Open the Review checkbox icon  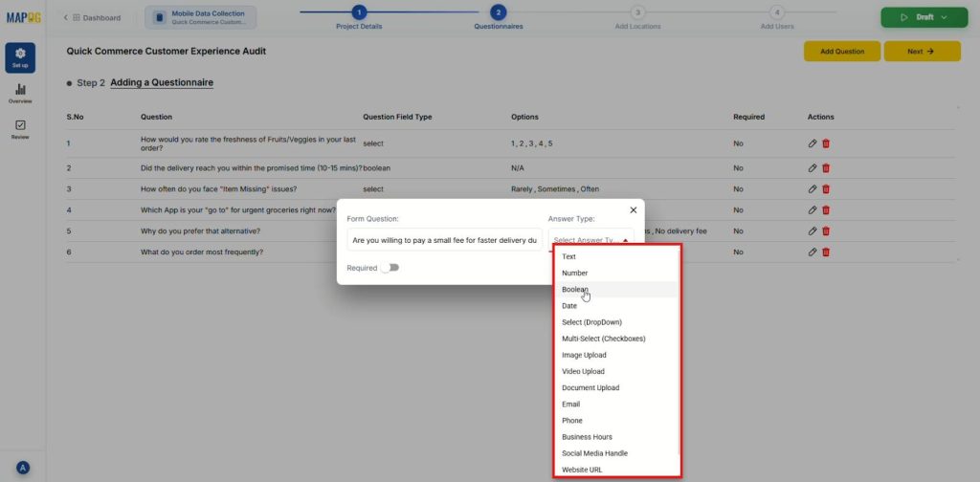(x=20, y=129)
